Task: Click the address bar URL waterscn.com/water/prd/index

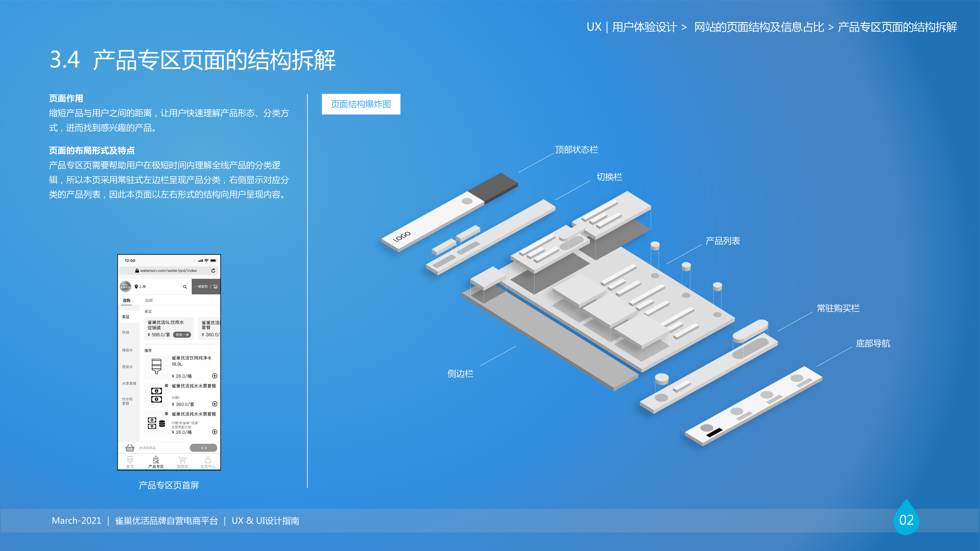Action: click(169, 271)
